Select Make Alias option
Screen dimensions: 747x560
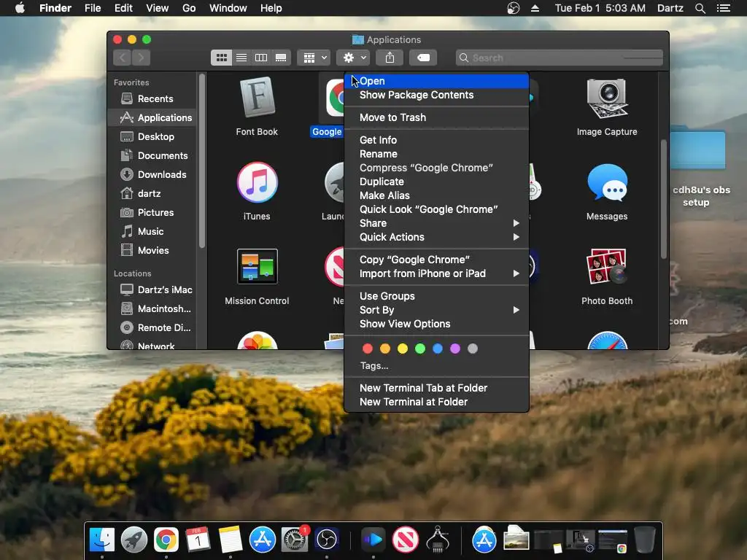(x=436, y=195)
